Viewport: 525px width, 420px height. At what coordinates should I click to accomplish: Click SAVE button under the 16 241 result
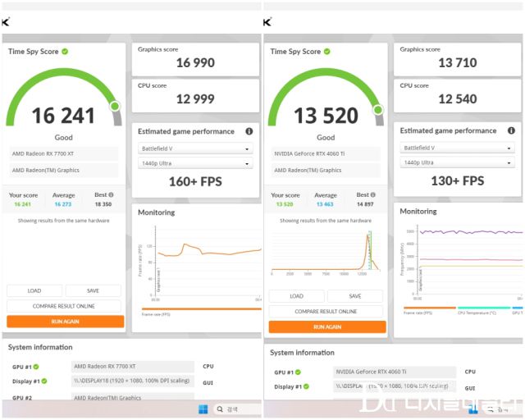(93, 290)
